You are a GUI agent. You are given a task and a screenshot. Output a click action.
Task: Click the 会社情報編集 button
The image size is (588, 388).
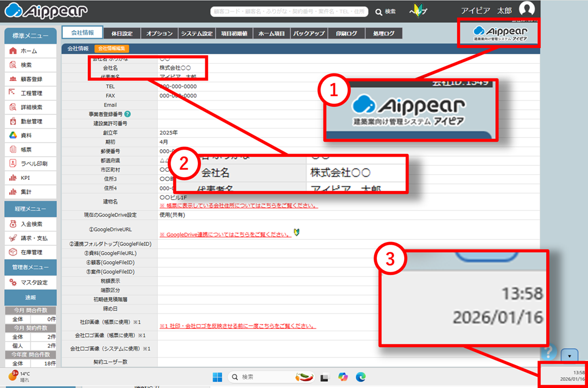[x=111, y=49]
